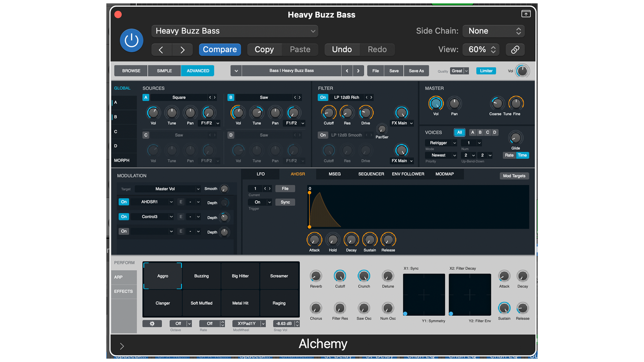
Task: Open the Quality Great dropdown
Action: coord(460,71)
